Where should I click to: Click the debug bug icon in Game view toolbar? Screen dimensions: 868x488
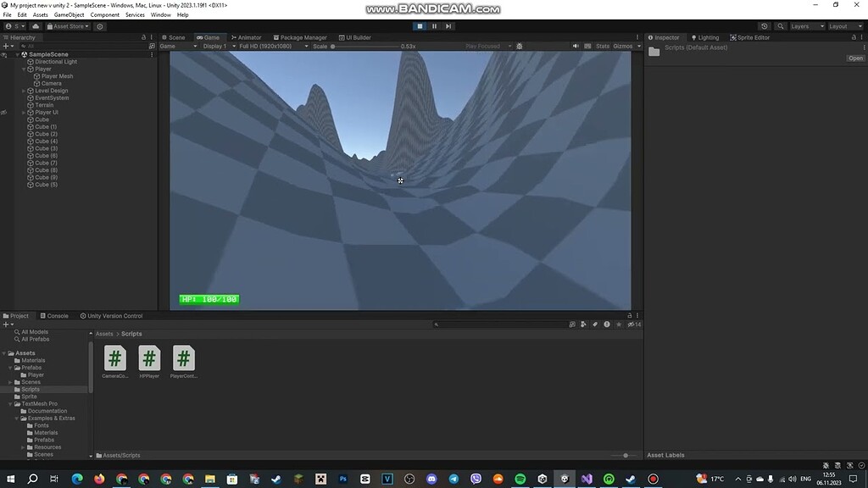520,47
